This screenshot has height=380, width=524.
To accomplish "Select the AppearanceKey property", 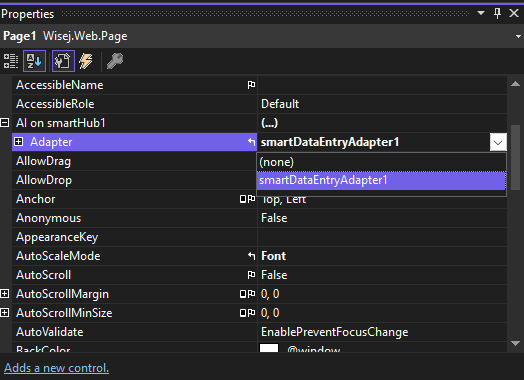I will click(x=135, y=237).
